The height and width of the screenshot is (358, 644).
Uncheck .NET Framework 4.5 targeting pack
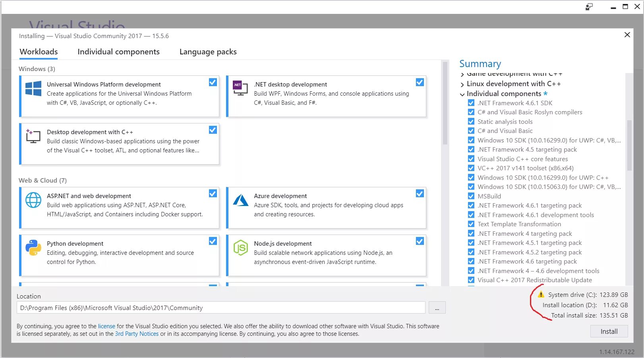(x=471, y=149)
